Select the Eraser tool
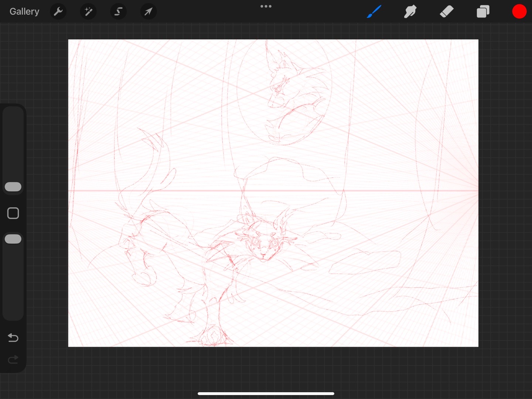The image size is (532, 399). 447,11
